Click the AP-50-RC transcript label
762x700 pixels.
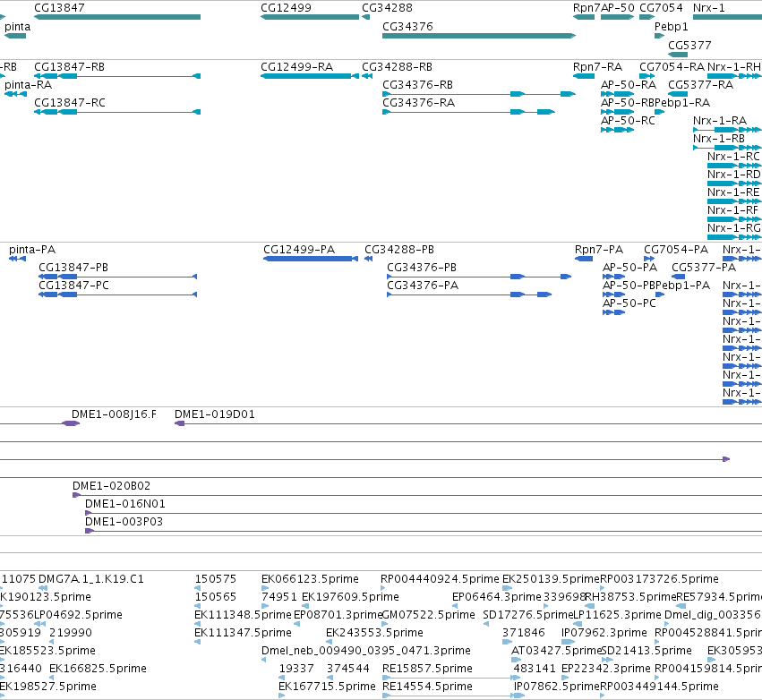(x=628, y=121)
